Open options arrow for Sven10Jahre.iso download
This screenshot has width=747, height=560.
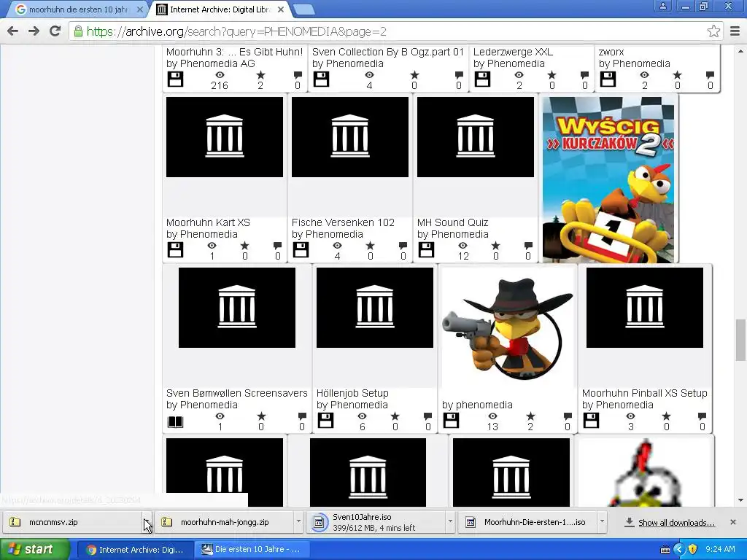[x=449, y=522]
